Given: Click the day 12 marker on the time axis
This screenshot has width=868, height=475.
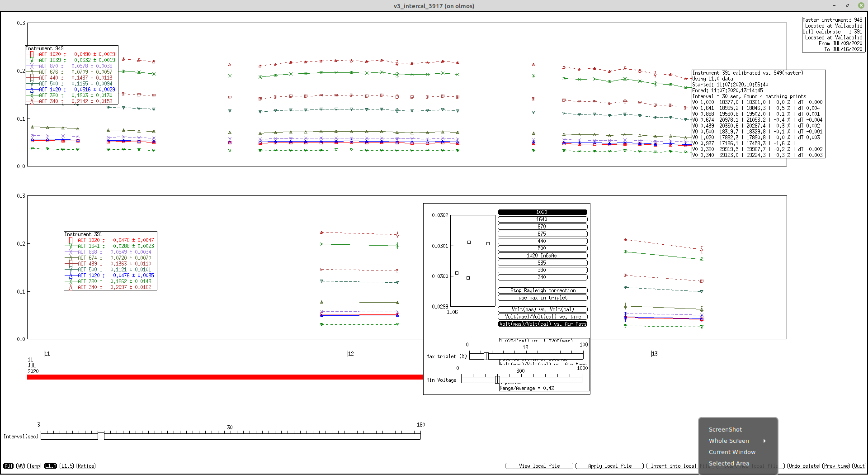Looking at the screenshot, I should [x=350, y=354].
